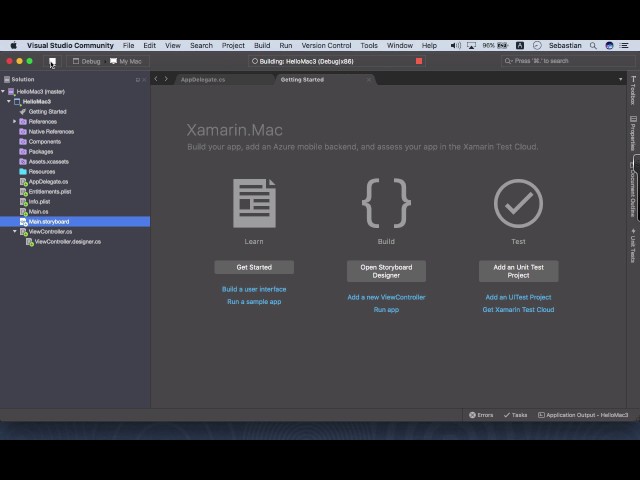This screenshot has width=640, height=480.
Task: Close the Getting Started tab
Action: 369,80
